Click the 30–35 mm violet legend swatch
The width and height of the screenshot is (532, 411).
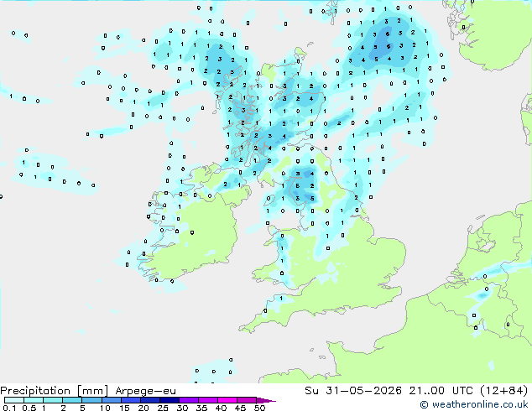(188, 400)
